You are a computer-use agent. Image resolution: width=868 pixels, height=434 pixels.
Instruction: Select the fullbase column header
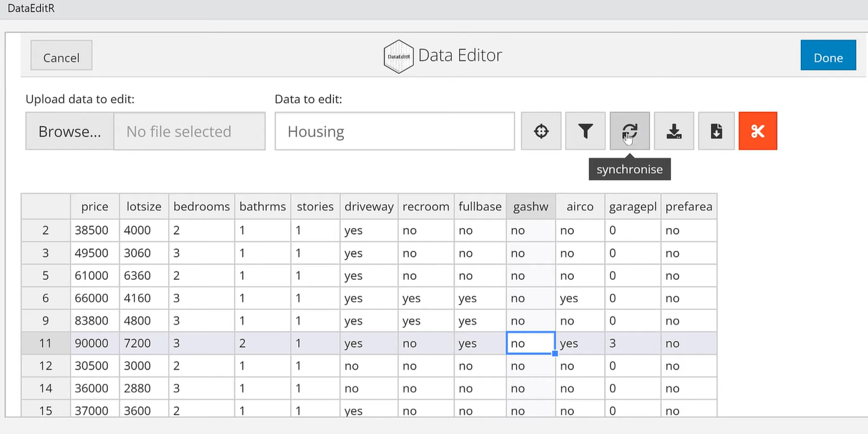480,207
